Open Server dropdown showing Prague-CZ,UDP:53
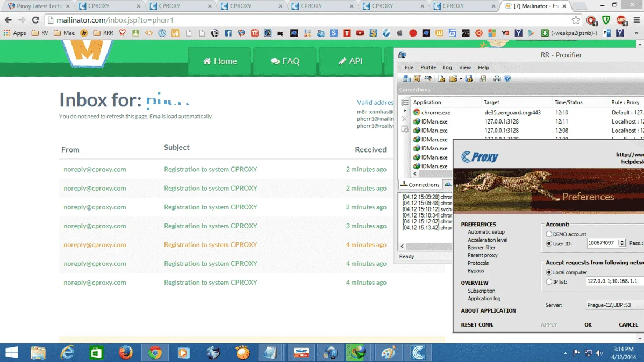This screenshot has width=644, height=362. (615, 305)
